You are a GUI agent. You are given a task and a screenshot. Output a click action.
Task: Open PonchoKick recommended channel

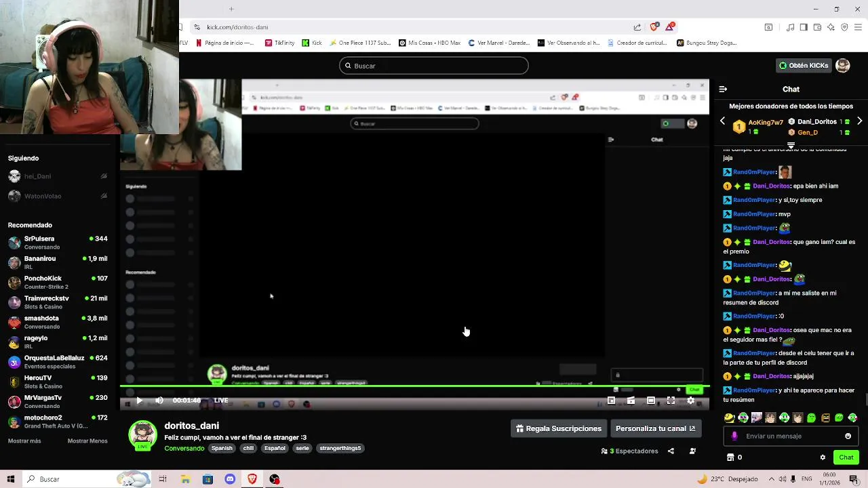click(58, 282)
